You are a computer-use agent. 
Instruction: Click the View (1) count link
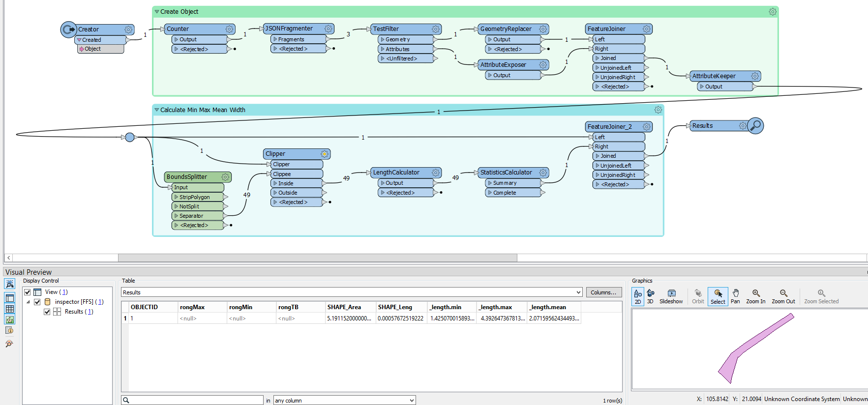(x=63, y=292)
